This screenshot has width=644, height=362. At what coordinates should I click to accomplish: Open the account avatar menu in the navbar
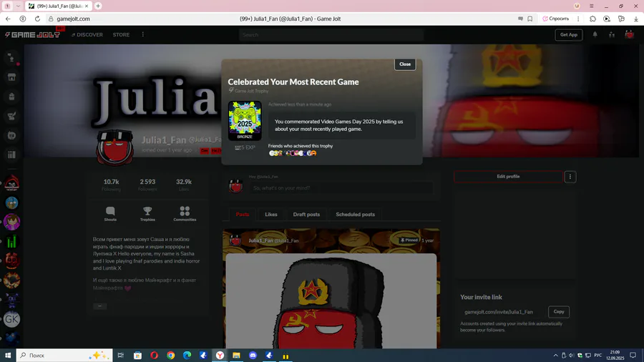[x=629, y=35]
